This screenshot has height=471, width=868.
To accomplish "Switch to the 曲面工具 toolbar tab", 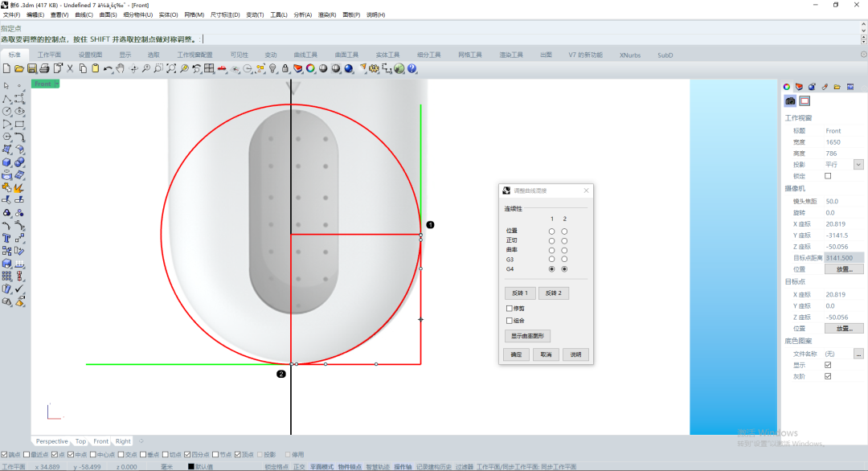I will point(346,55).
